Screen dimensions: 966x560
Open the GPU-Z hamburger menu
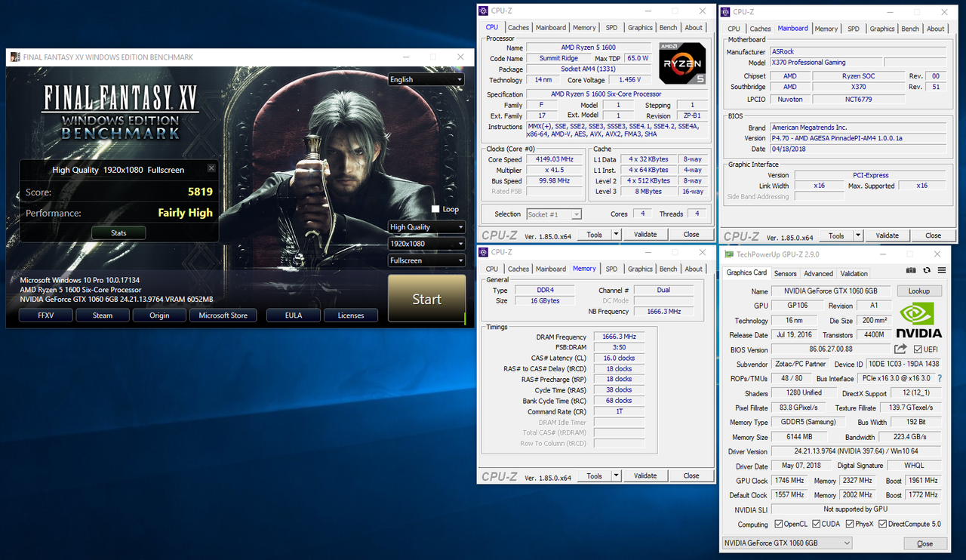pos(942,270)
